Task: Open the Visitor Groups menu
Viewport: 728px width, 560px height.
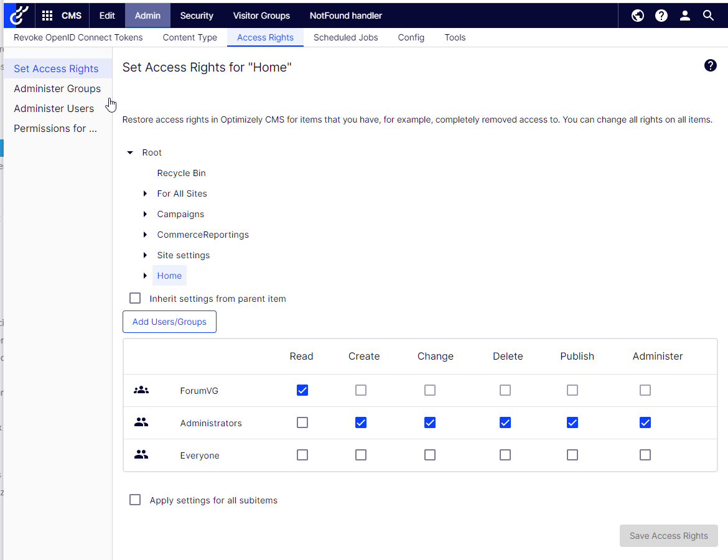Action: click(x=261, y=16)
